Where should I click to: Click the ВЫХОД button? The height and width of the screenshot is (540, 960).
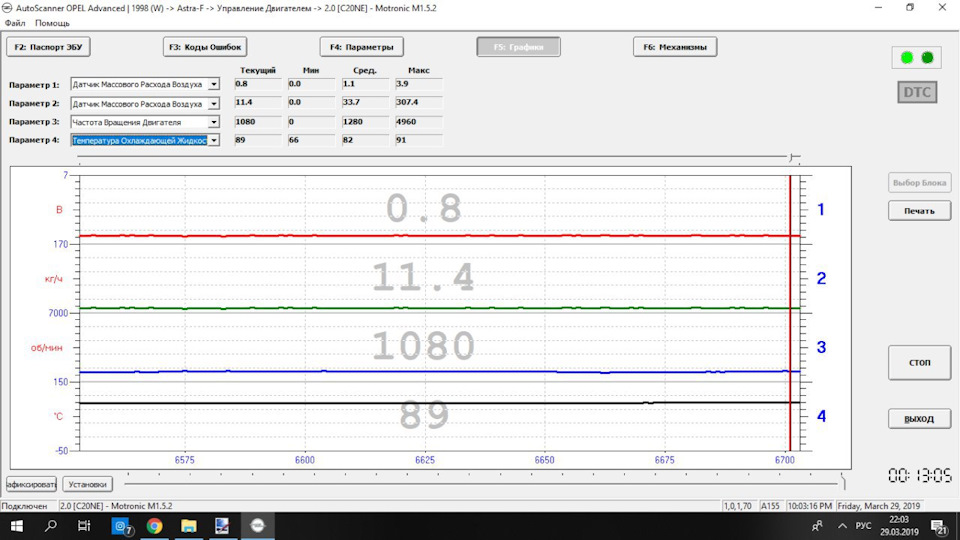(x=919, y=419)
